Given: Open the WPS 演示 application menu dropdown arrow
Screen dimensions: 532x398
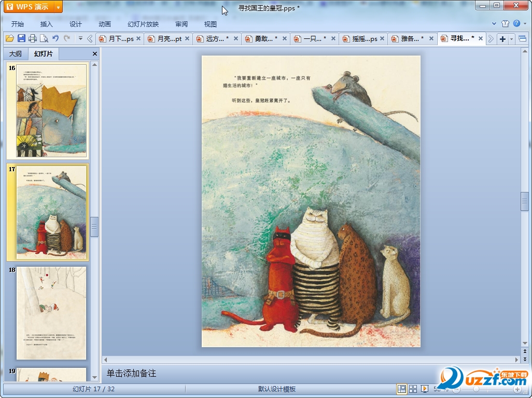Looking at the screenshot, I should tap(59, 7).
